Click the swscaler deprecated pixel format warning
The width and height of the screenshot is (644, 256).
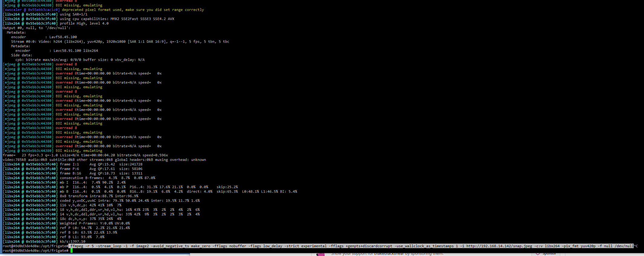103,10
